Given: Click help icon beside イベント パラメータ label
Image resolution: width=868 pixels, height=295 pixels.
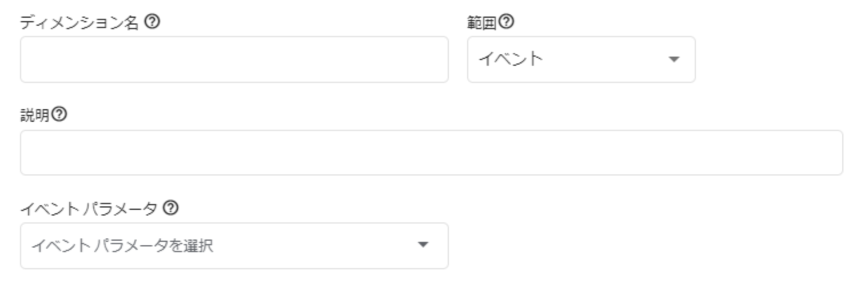Looking at the screenshot, I should click(170, 208).
